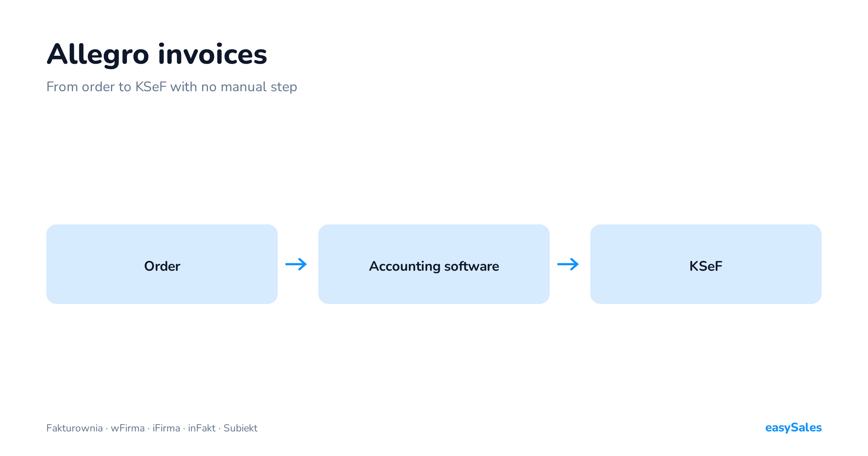The height and width of the screenshot is (456, 868).
Task: Open the easySales logo
Action: coord(793,428)
